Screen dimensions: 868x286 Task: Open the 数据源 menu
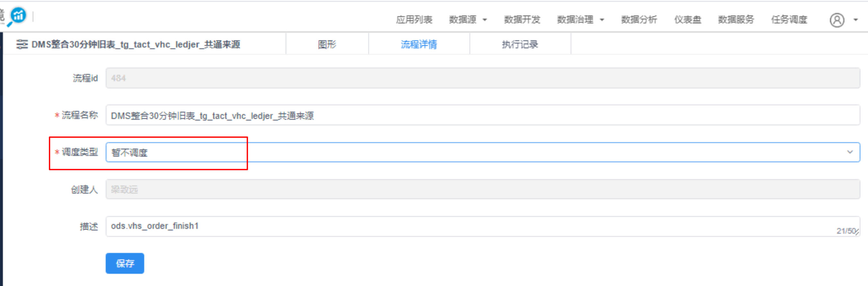pos(463,20)
